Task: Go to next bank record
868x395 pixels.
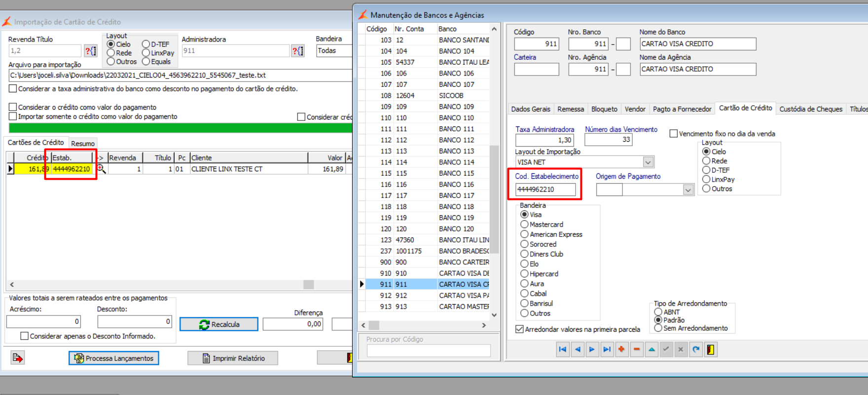Action: (592, 350)
